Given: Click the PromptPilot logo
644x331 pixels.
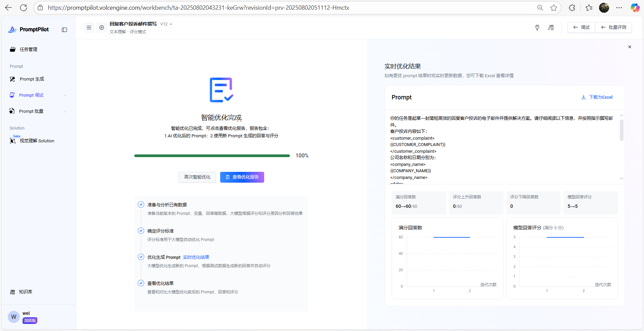Looking at the screenshot, I should (x=29, y=30).
